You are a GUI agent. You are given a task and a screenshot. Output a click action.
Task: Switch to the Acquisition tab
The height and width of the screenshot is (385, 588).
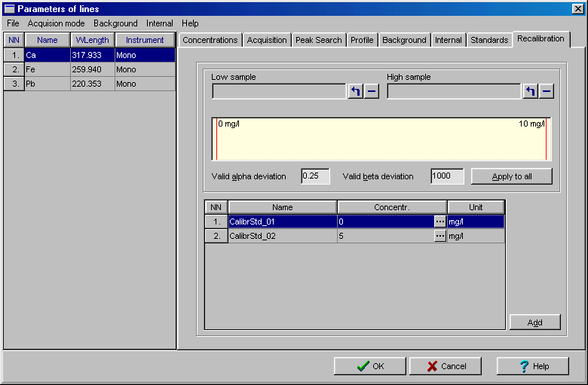(x=267, y=40)
